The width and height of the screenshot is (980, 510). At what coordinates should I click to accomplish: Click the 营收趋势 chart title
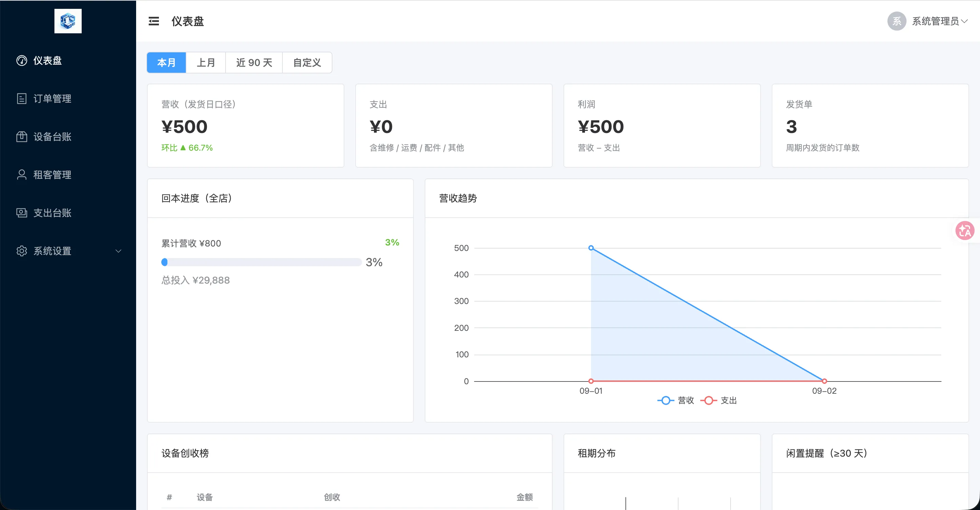(458, 198)
